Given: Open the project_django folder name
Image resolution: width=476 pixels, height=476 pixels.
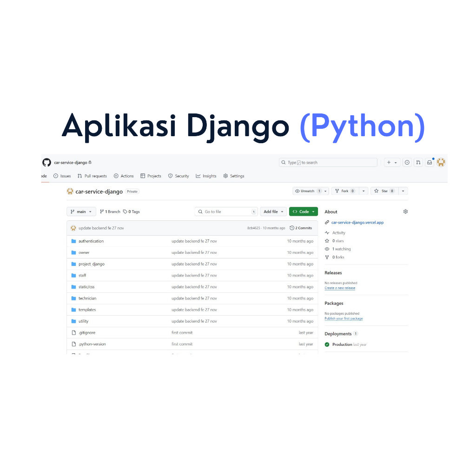Looking at the screenshot, I should tap(92, 264).
